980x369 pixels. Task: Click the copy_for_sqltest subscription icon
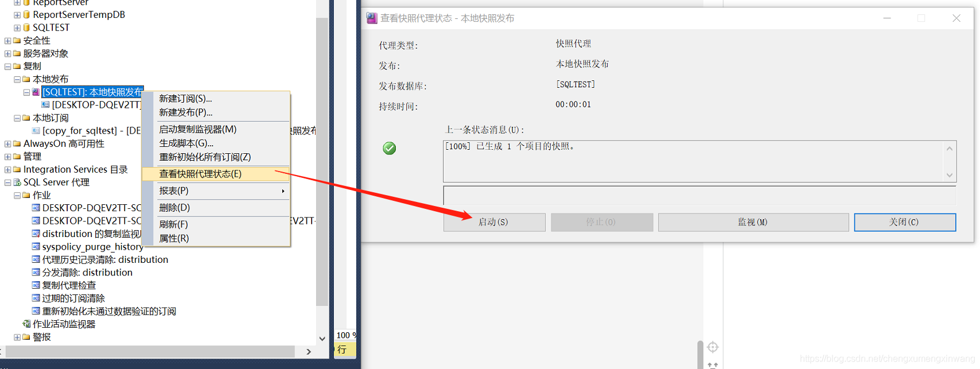coord(36,131)
